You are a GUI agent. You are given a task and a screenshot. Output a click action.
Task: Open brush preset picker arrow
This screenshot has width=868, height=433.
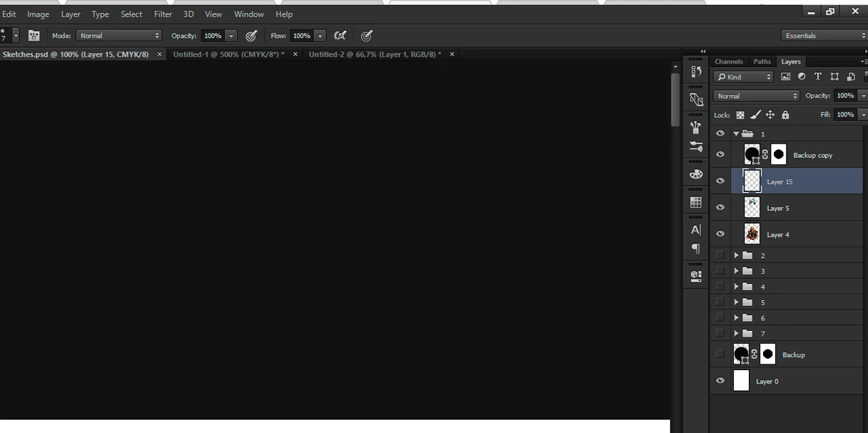(16, 35)
